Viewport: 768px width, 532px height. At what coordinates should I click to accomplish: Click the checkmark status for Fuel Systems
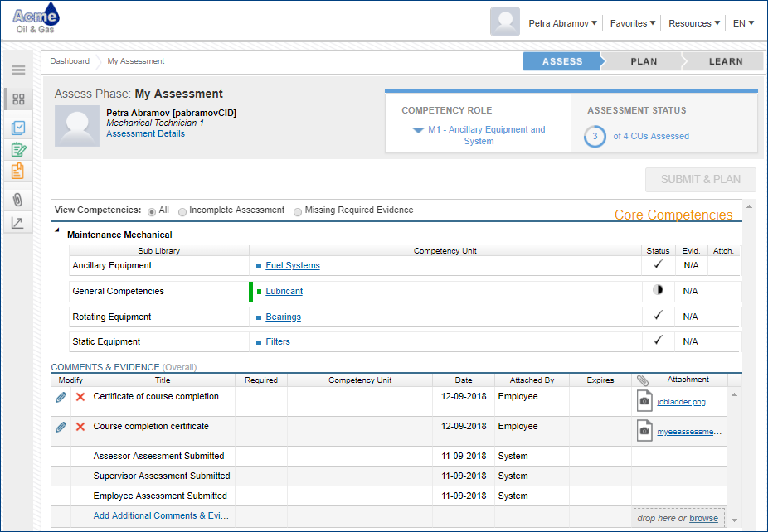tap(658, 264)
